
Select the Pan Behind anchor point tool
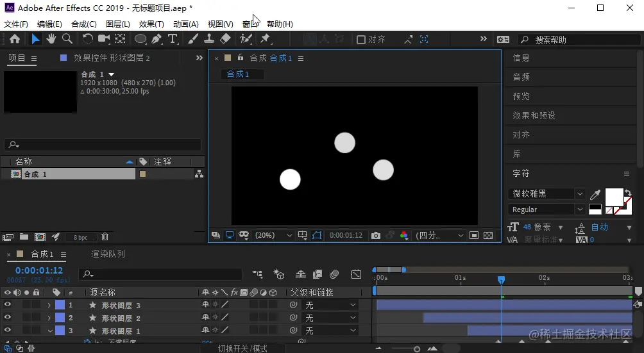click(x=120, y=39)
